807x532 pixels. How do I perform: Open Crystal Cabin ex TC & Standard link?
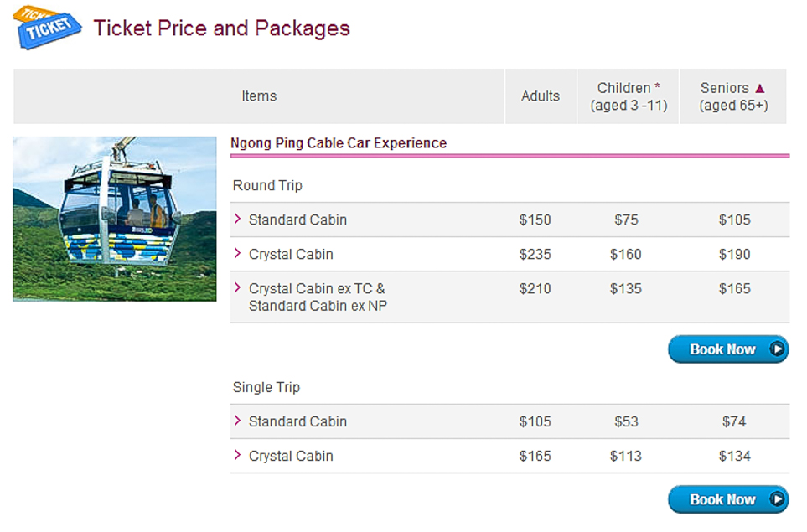click(318, 297)
